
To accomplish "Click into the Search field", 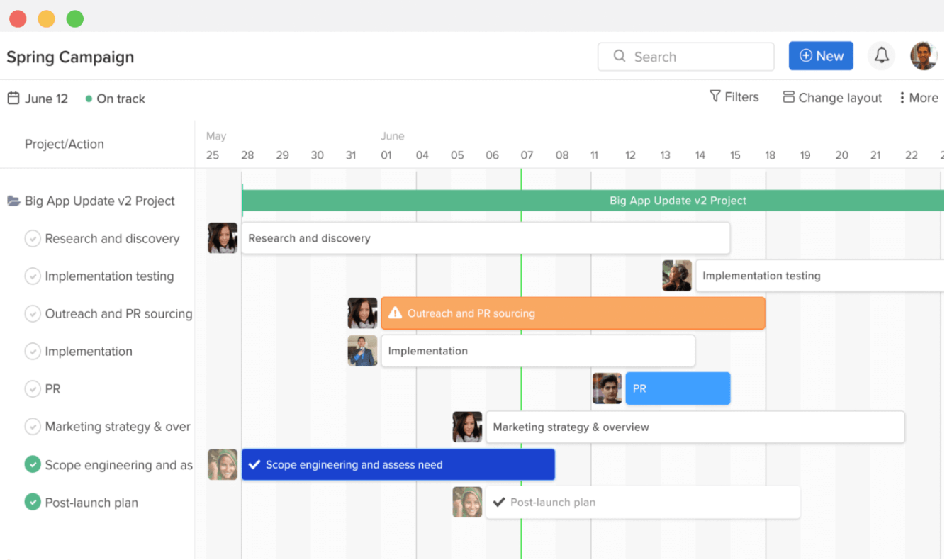I will 685,57.
